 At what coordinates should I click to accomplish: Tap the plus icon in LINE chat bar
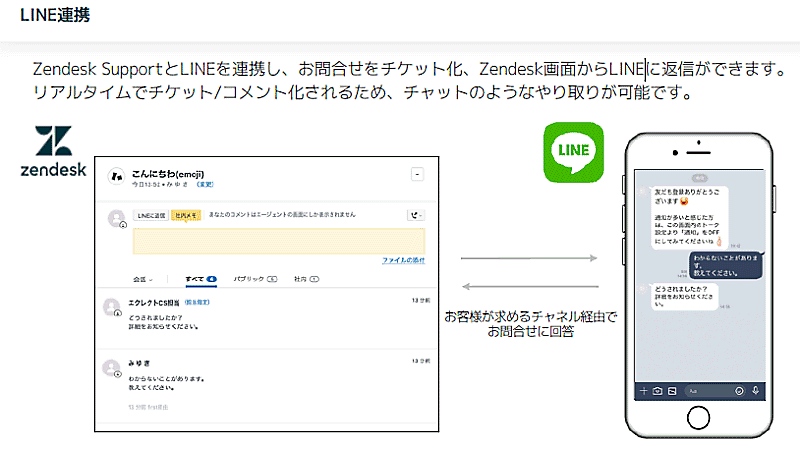pyautogui.click(x=644, y=390)
